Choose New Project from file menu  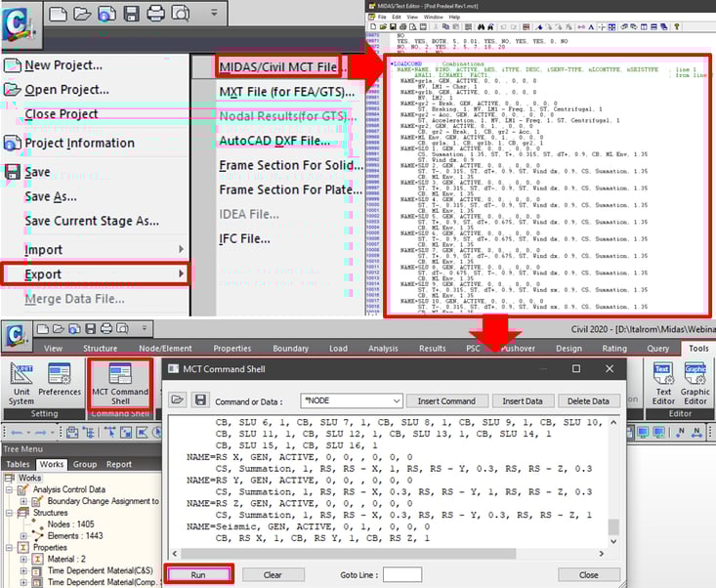(x=63, y=65)
